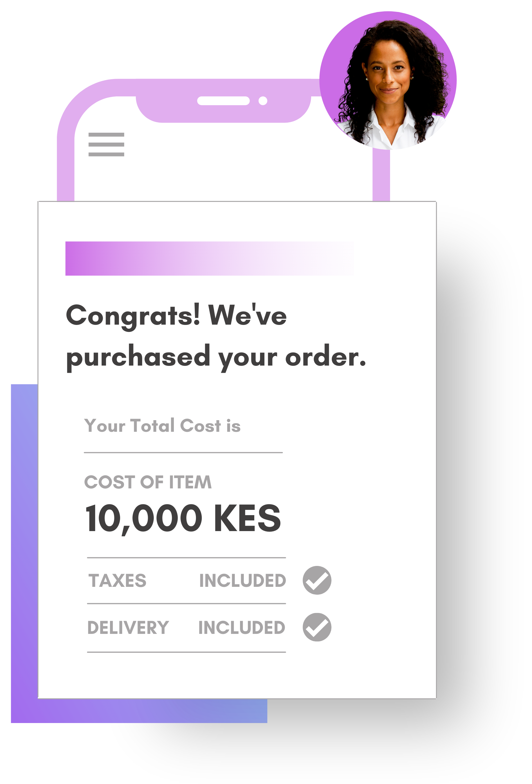Click INCLUDED text next to Taxes
Screen dimensions: 532x784
coord(243,580)
